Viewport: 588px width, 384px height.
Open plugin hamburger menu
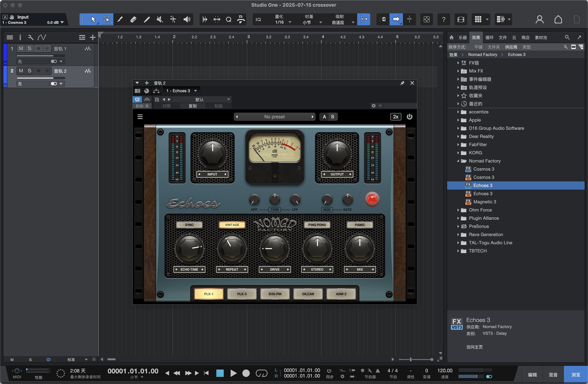click(x=140, y=117)
